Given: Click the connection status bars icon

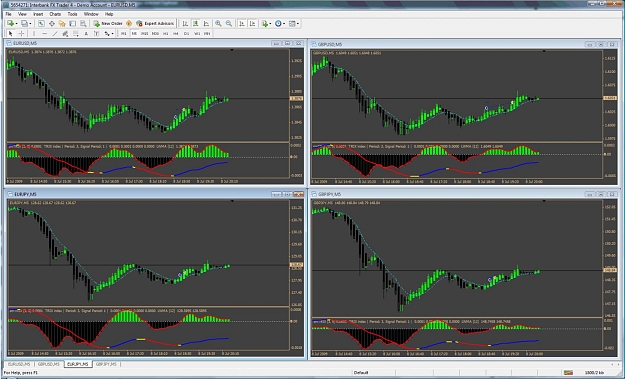Looking at the screenshot, I should (x=568, y=373).
